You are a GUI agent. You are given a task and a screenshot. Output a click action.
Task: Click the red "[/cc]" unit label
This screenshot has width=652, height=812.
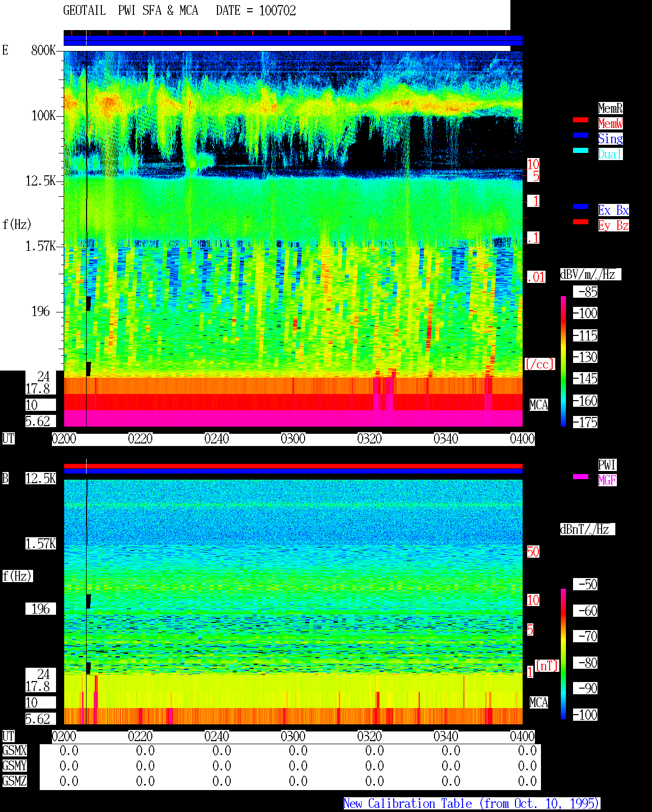click(539, 364)
